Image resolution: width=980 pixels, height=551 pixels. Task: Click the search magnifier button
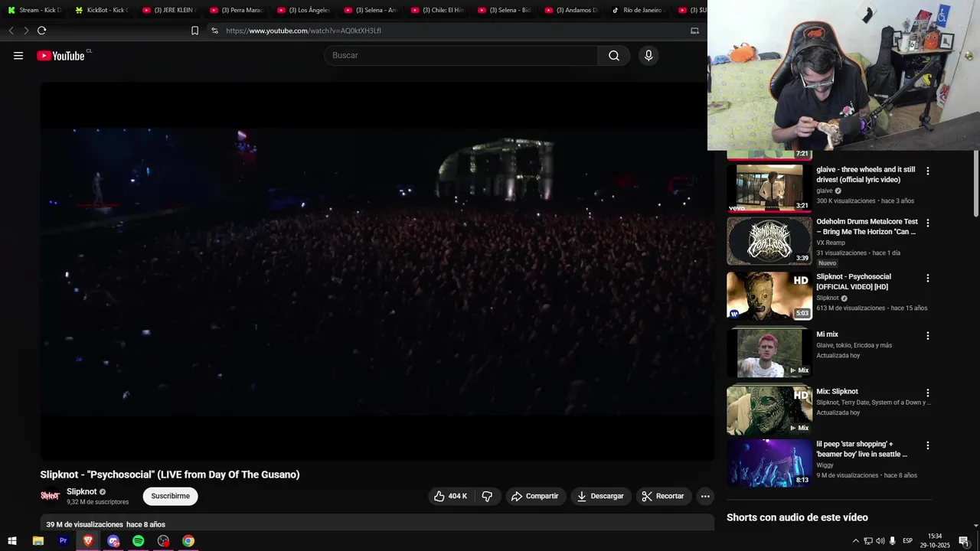(614, 56)
